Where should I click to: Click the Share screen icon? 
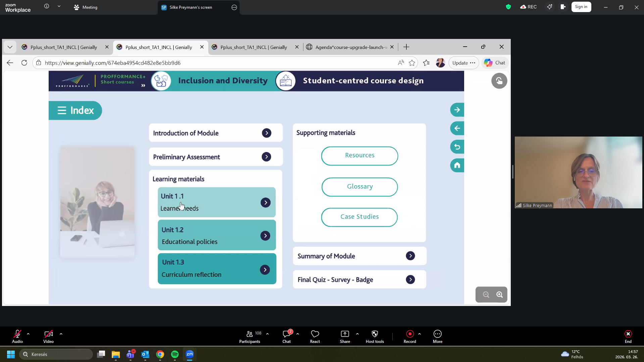345,334
